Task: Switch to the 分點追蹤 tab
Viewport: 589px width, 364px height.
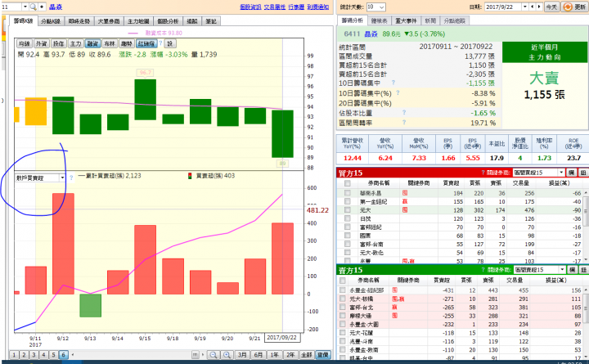Action: point(455,20)
